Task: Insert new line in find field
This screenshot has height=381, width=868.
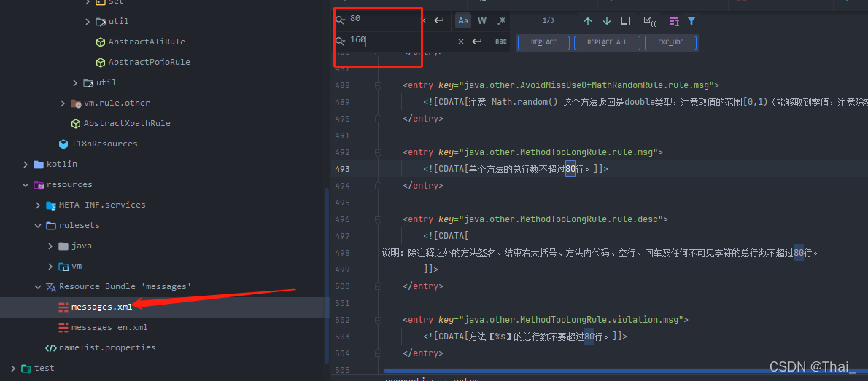Action: coord(439,20)
